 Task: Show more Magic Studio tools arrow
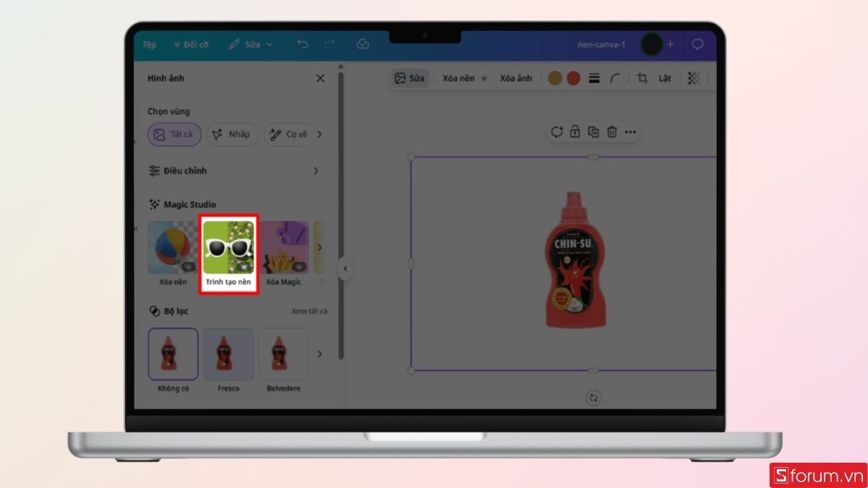320,248
